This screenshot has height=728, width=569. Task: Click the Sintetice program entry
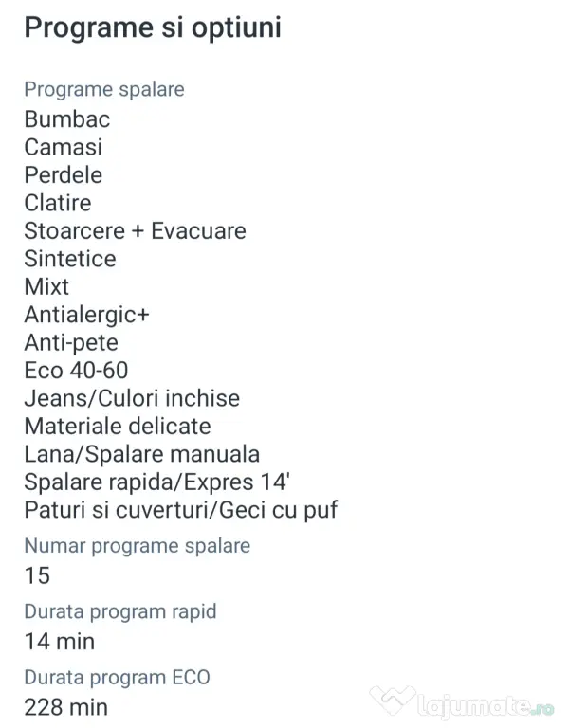(x=70, y=259)
